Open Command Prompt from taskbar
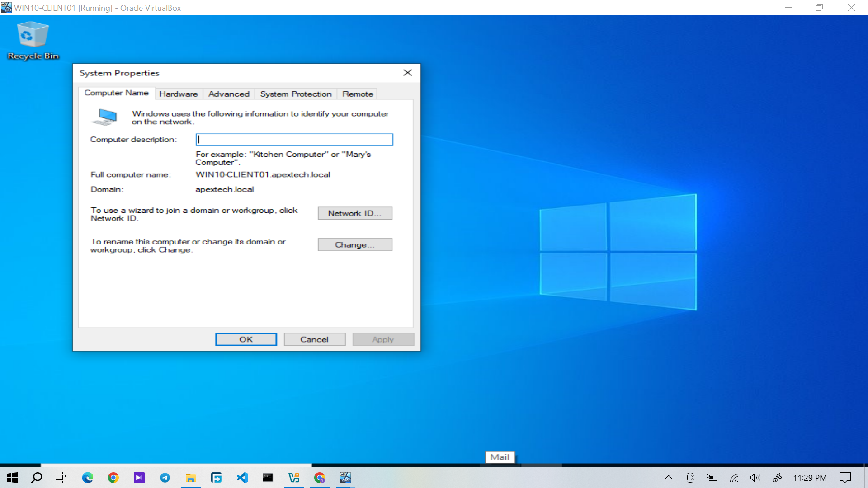868x488 pixels. point(268,478)
